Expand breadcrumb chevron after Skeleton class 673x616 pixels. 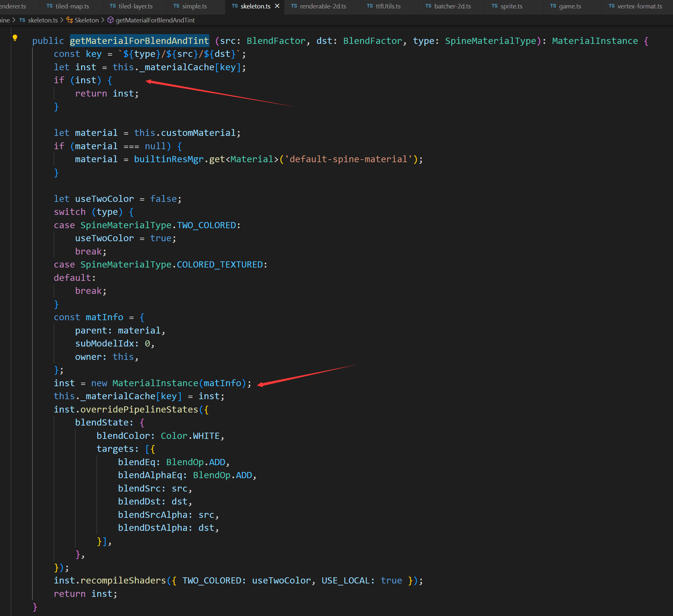pyautogui.click(x=103, y=20)
